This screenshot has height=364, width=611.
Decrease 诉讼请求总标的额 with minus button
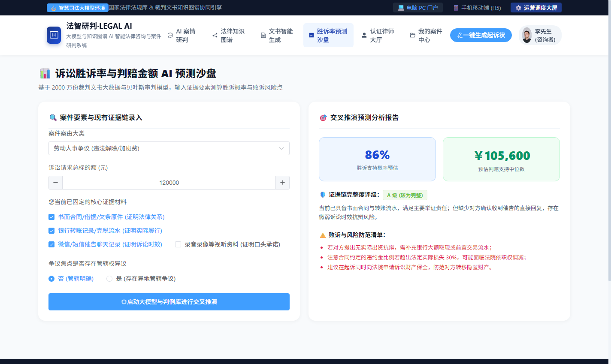tap(55, 183)
